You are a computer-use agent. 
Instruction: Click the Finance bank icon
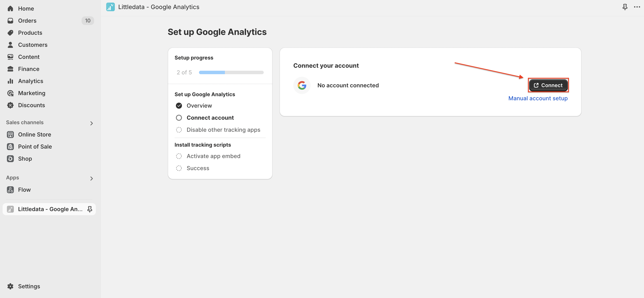(x=10, y=69)
